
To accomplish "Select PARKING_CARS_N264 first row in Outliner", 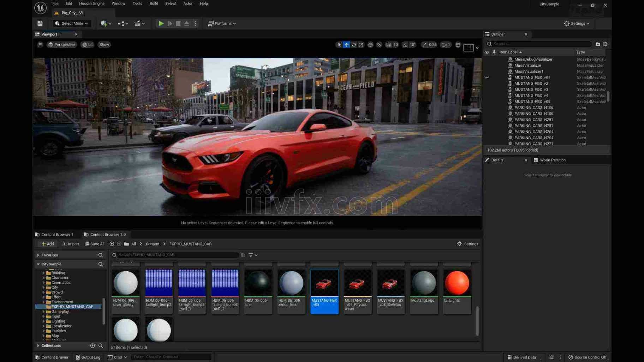I will 533,132.
